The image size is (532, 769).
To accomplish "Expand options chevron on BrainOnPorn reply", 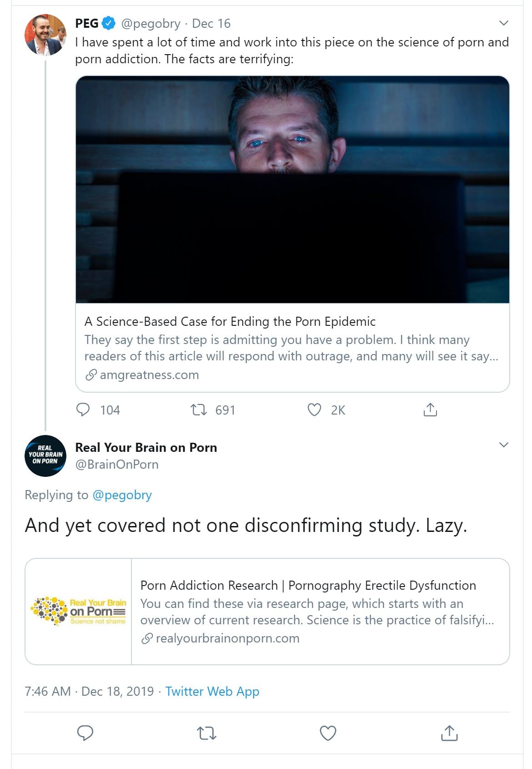I will tap(503, 445).
